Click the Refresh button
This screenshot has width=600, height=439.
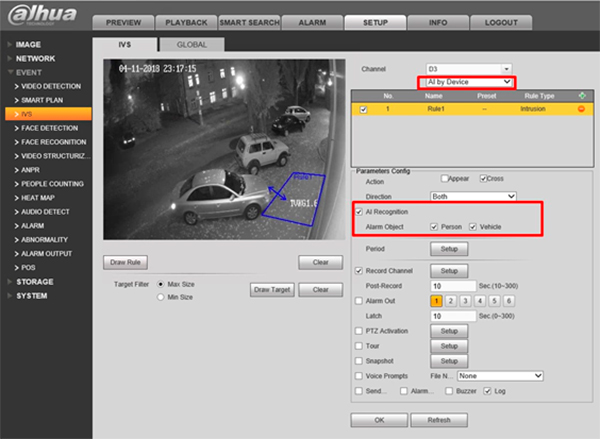tap(439, 420)
